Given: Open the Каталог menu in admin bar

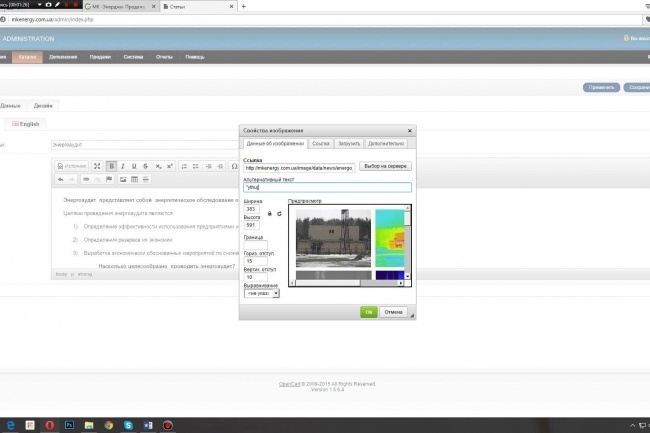Looking at the screenshot, I should click(x=27, y=57).
